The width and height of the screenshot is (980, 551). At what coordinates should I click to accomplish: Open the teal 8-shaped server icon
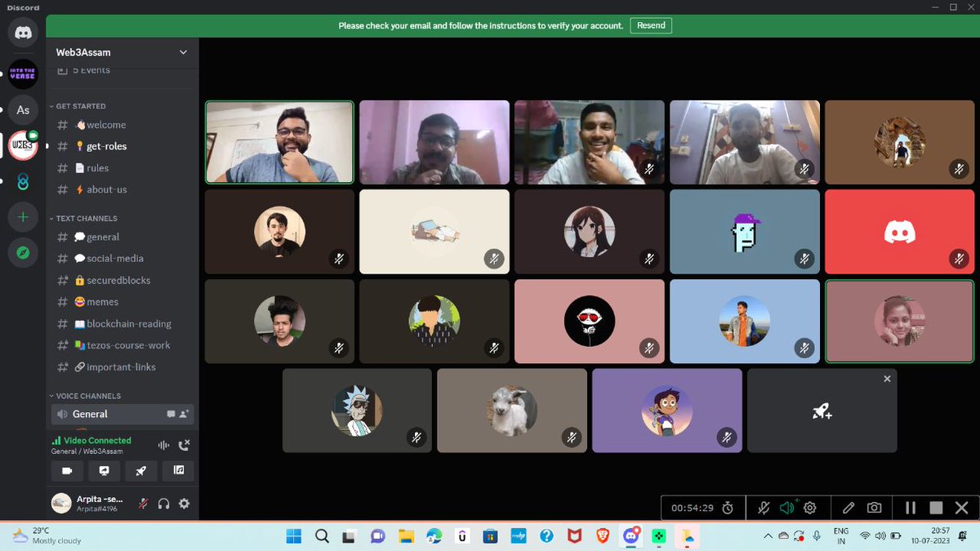pyautogui.click(x=23, y=182)
